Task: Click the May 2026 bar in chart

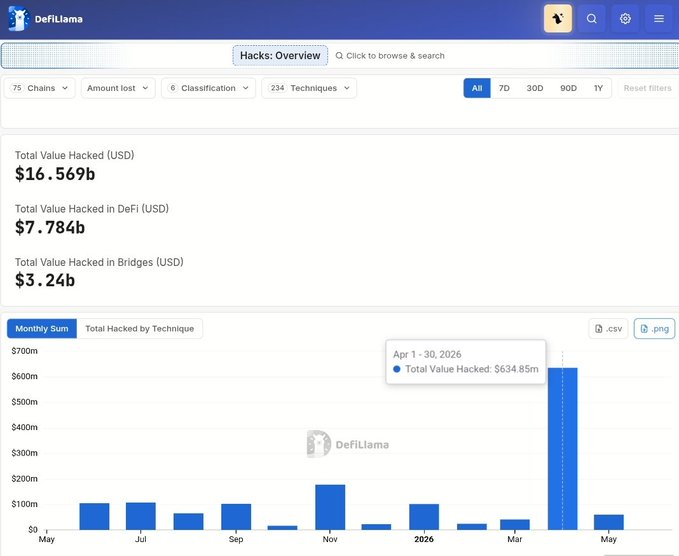Action: [609, 522]
